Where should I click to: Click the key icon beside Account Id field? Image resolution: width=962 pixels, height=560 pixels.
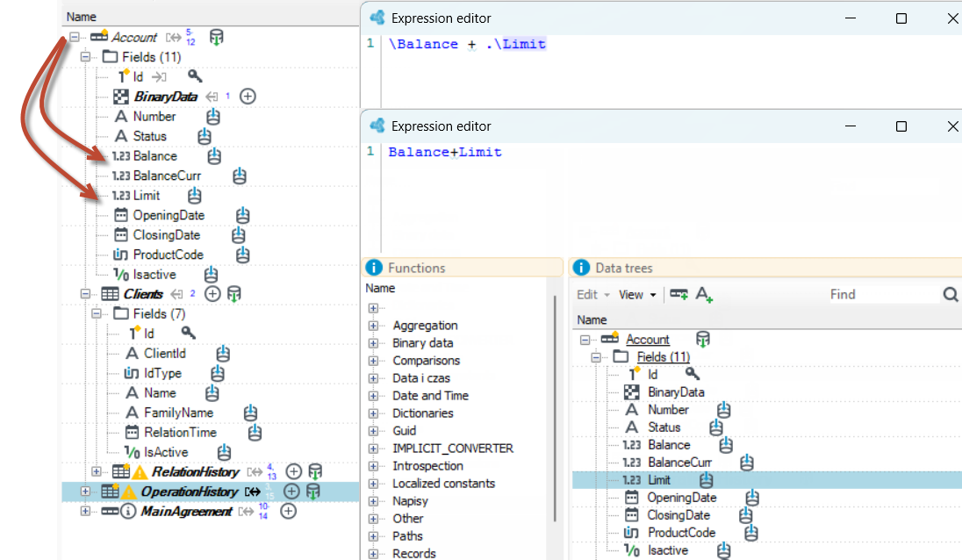coord(195,76)
